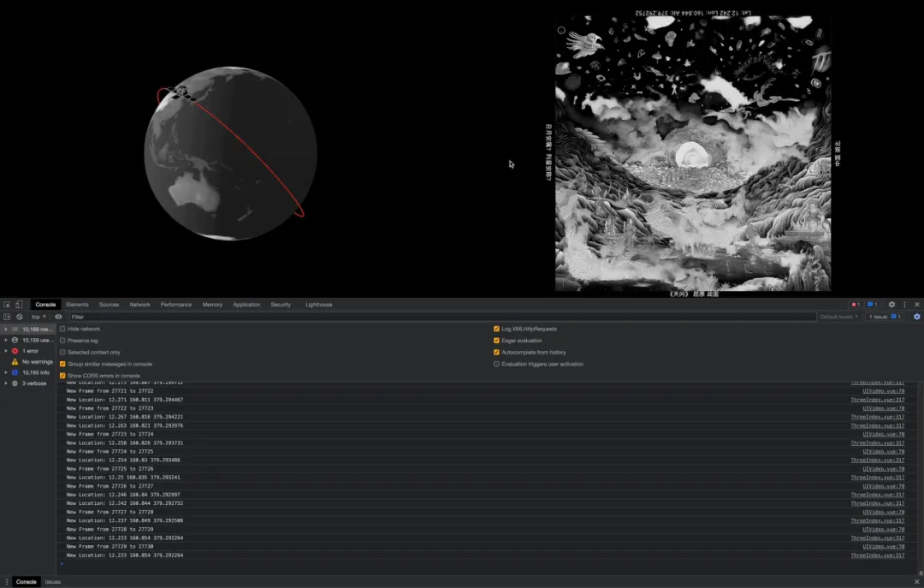The width and height of the screenshot is (924, 588).
Task: Click the 3D globe with red orbit
Action: click(230, 152)
